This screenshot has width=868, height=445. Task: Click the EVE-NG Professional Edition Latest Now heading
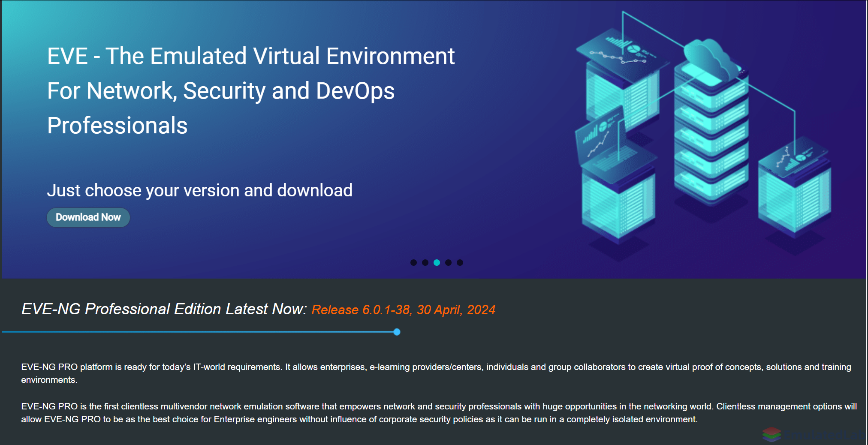pyautogui.click(x=164, y=309)
